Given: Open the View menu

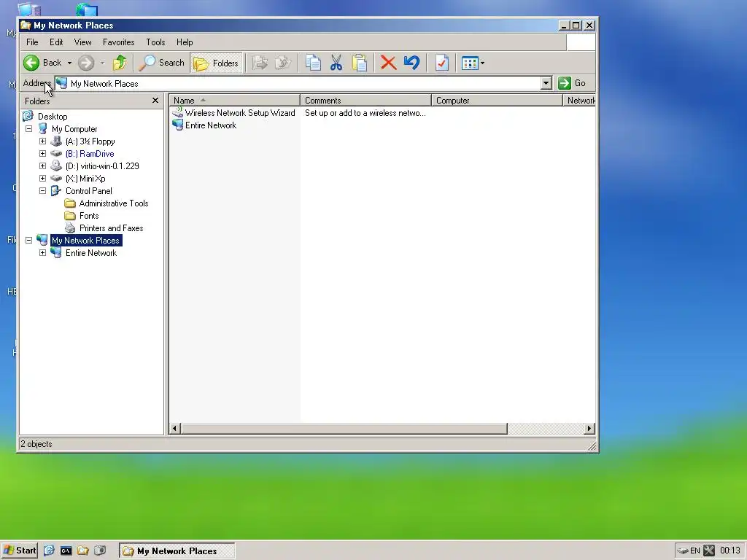Looking at the screenshot, I should pos(83,42).
